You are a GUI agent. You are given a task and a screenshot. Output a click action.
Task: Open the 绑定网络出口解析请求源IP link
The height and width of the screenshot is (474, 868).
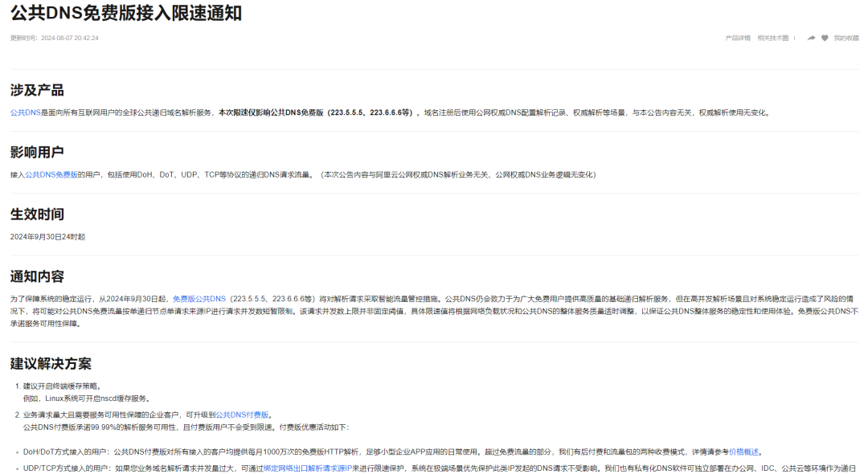coord(308,468)
